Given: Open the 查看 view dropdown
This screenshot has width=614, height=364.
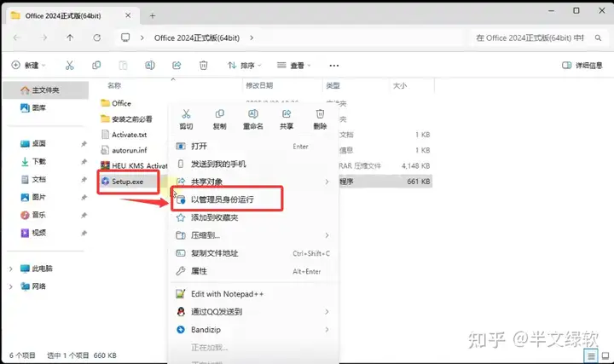Looking at the screenshot, I should tap(293, 66).
